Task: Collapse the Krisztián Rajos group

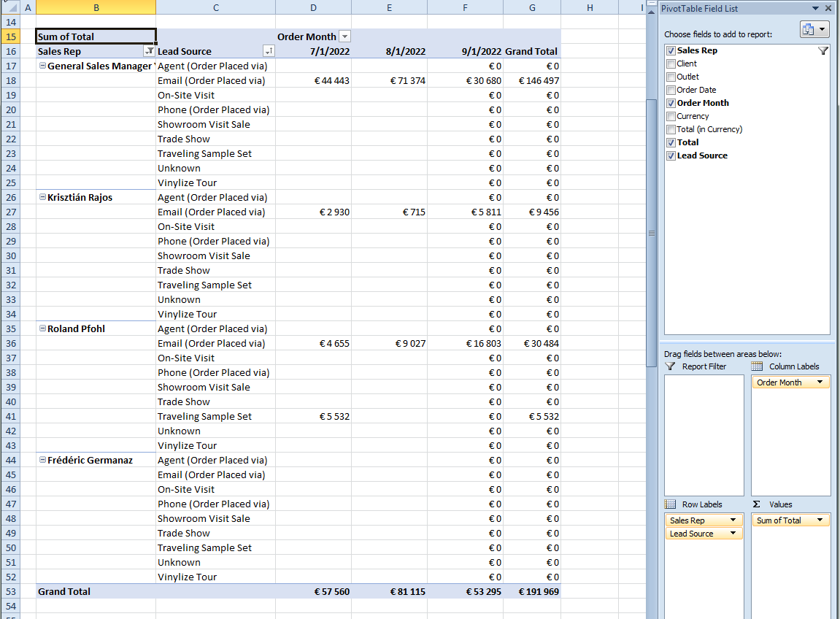Action: click(42, 197)
